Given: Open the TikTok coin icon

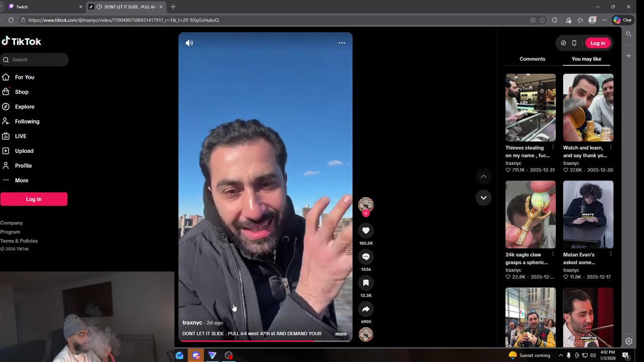Looking at the screenshot, I should point(563,43).
